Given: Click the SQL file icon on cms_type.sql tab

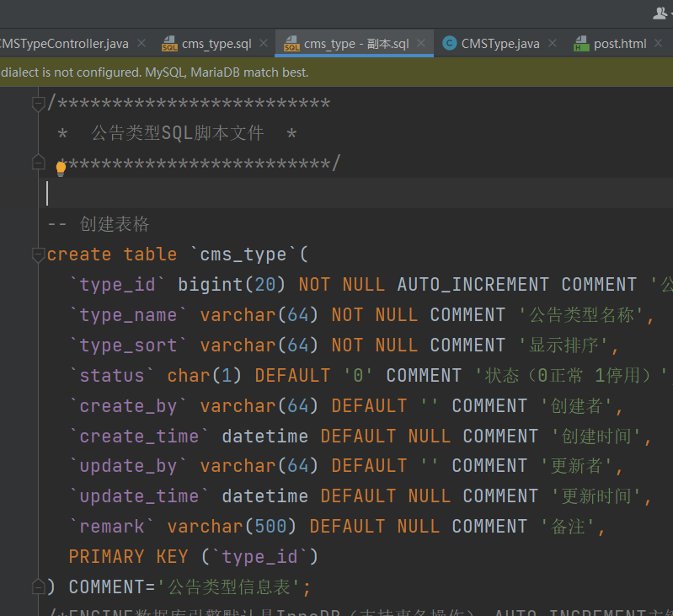Looking at the screenshot, I should (169, 44).
